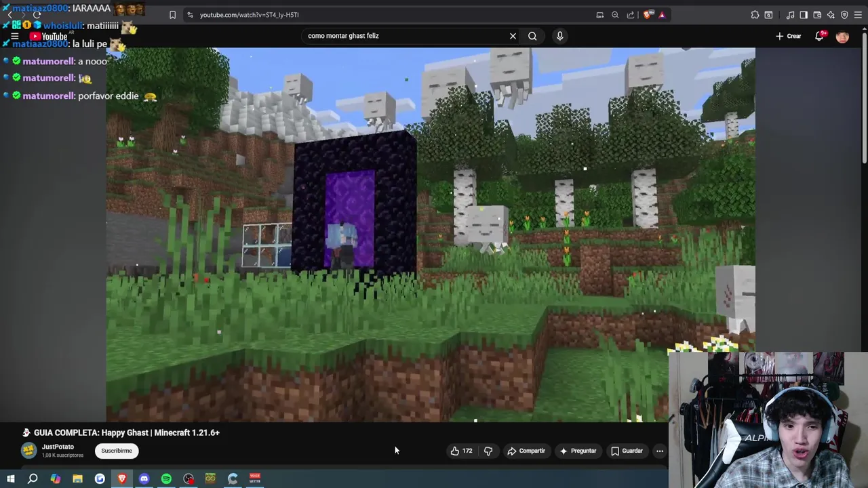Open the Brave Wallet icon
This screenshot has width=868, height=488.
pos(817,15)
